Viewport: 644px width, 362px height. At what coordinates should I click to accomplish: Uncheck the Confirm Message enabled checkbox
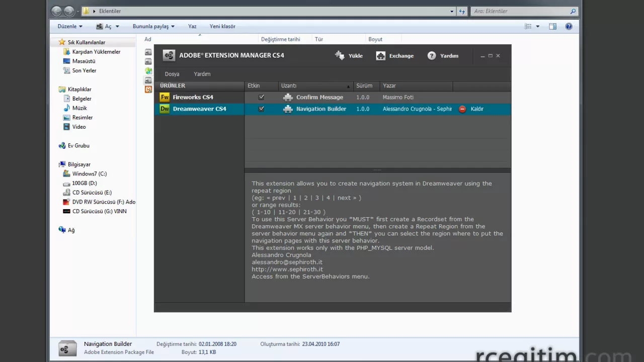pyautogui.click(x=261, y=97)
